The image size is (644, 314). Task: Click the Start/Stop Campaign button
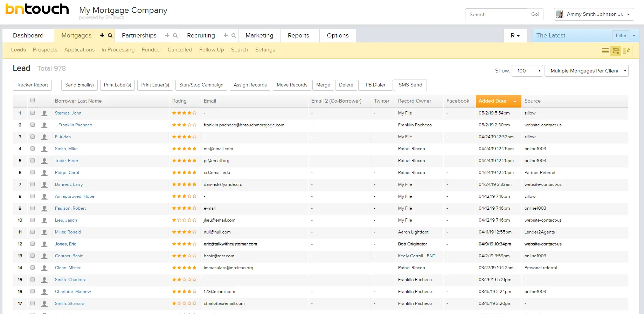click(x=201, y=85)
